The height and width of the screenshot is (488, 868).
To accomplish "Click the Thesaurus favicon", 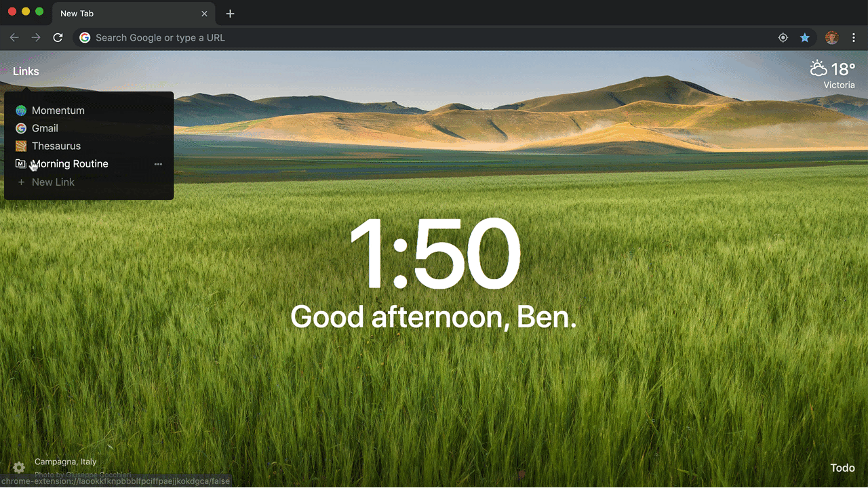I will click(21, 146).
